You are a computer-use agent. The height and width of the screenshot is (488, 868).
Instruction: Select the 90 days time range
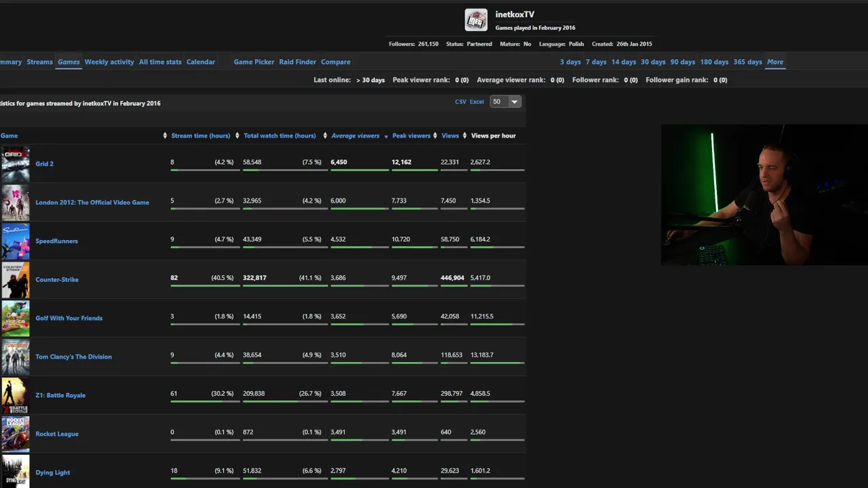(x=683, y=62)
